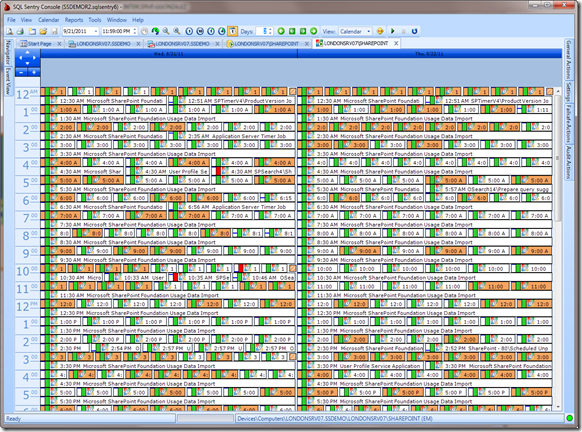Open the Help menu
Screen dimensions: 582x432
(x=138, y=20)
